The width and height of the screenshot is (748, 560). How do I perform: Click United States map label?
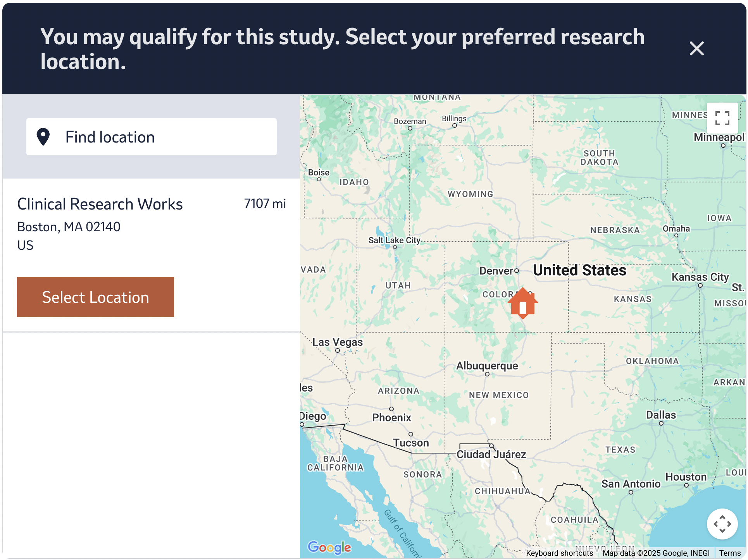(579, 270)
